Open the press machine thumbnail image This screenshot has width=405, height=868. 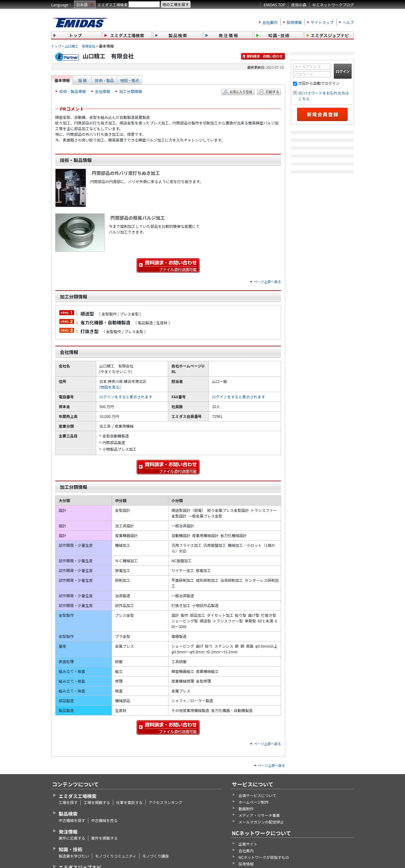(x=71, y=188)
